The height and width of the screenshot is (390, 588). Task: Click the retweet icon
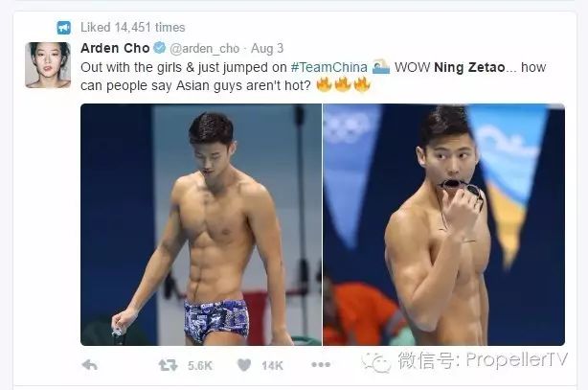pyautogui.click(x=168, y=365)
